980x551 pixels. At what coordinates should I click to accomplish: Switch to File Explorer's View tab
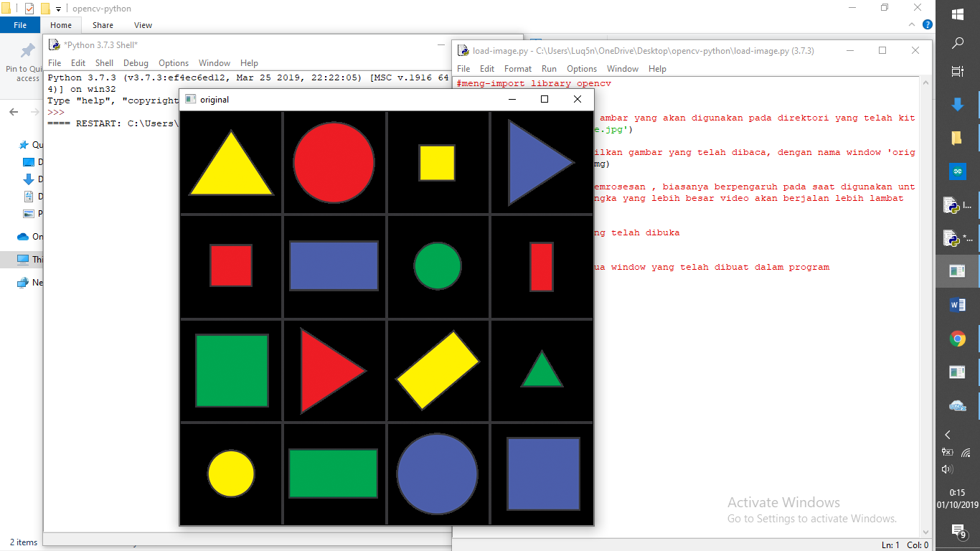tap(143, 25)
